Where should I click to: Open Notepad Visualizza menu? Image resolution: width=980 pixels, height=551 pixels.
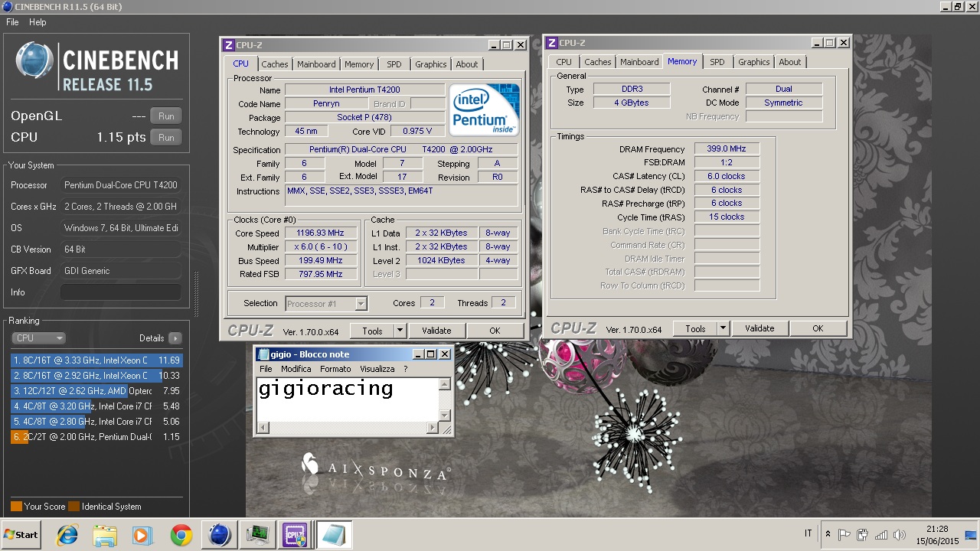coord(377,369)
